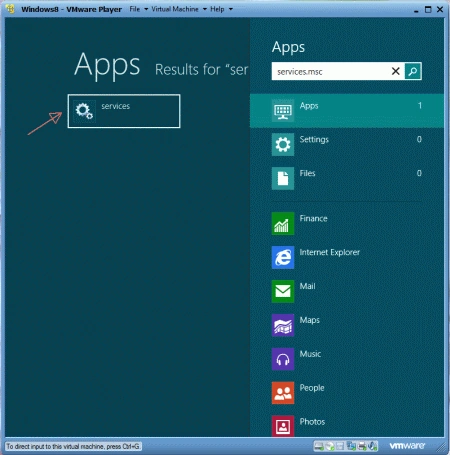Search within the Music app icon
The width and height of the screenshot is (450, 455).
[x=283, y=359]
